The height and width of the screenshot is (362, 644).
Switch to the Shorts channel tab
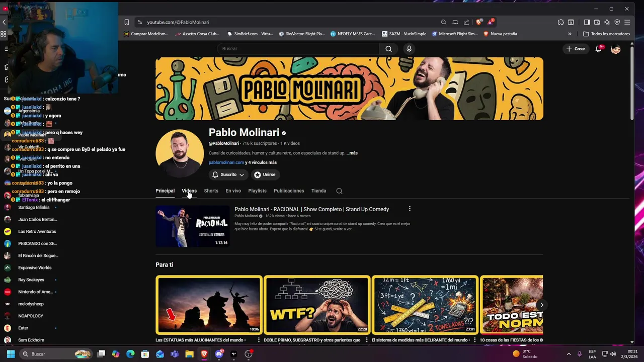(x=211, y=191)
